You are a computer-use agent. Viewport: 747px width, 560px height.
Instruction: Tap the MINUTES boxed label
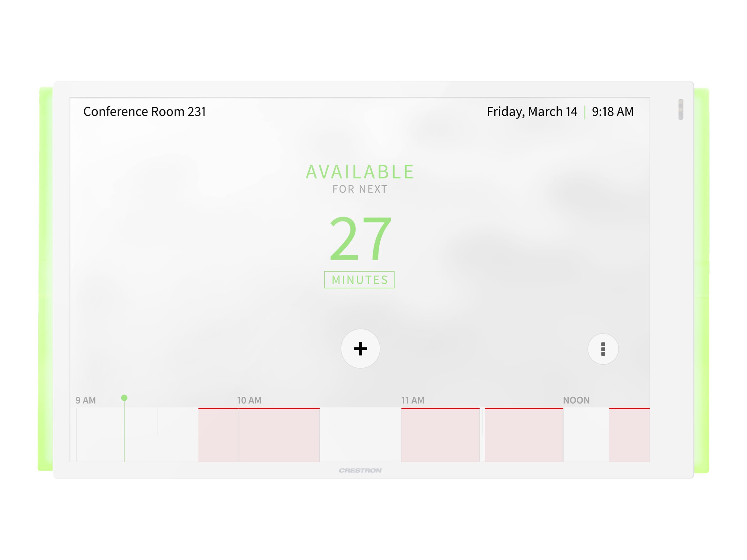(359, 279)
